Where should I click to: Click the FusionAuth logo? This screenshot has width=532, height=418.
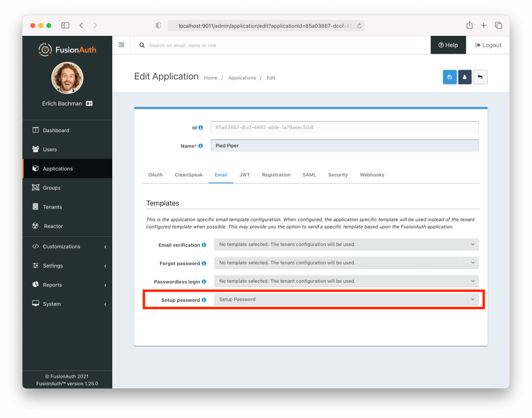point(67,50)
